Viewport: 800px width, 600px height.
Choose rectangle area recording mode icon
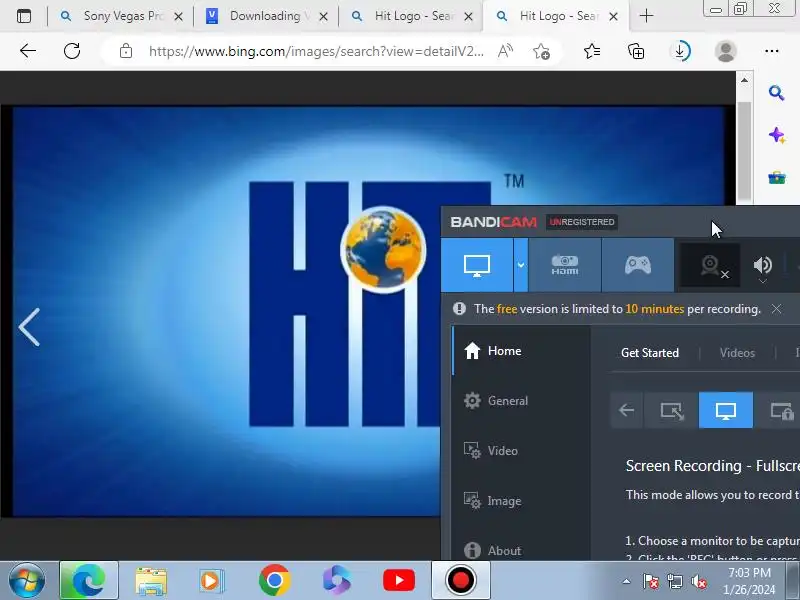(671, 410)
